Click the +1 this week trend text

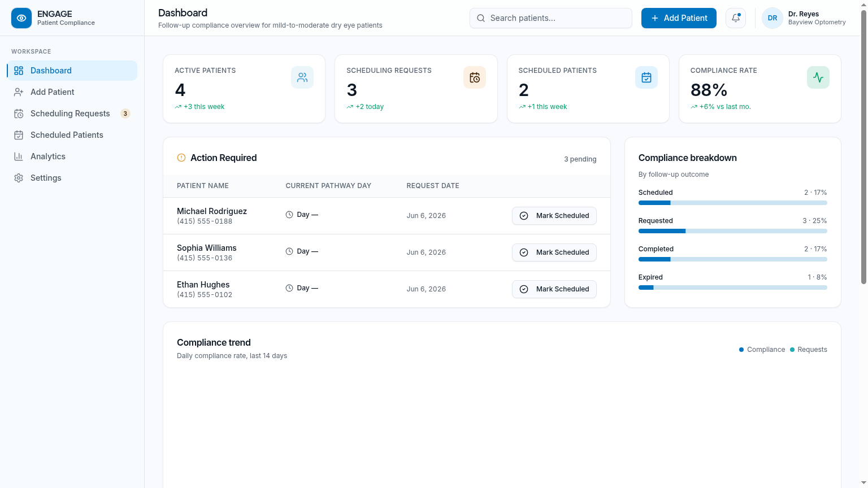pos(547,107)
